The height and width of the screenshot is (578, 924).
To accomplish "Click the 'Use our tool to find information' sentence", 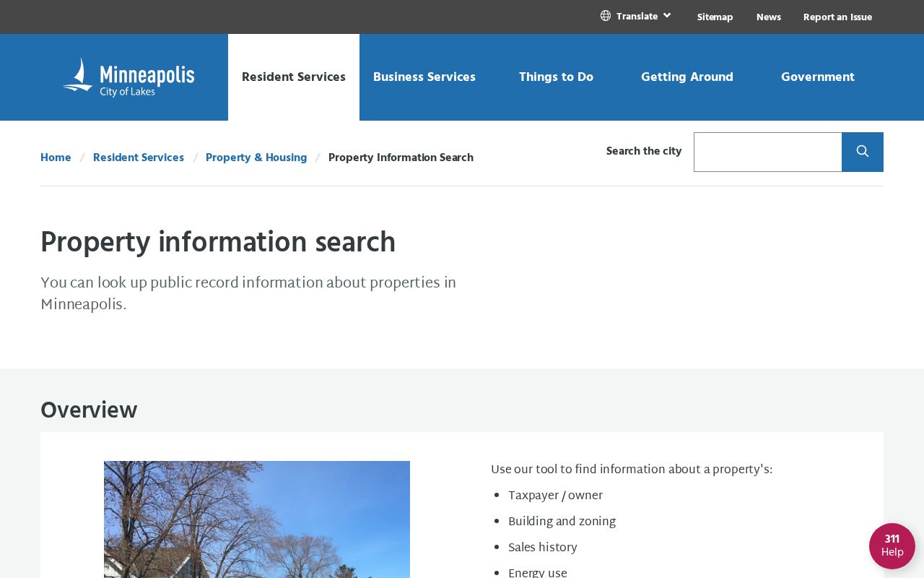I will pos(632,470).
